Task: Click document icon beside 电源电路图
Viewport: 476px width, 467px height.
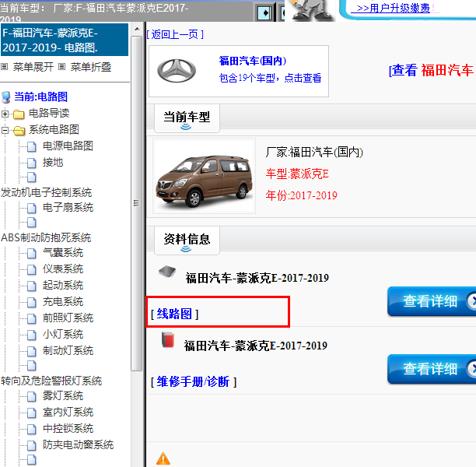Action: click(32, 146)
